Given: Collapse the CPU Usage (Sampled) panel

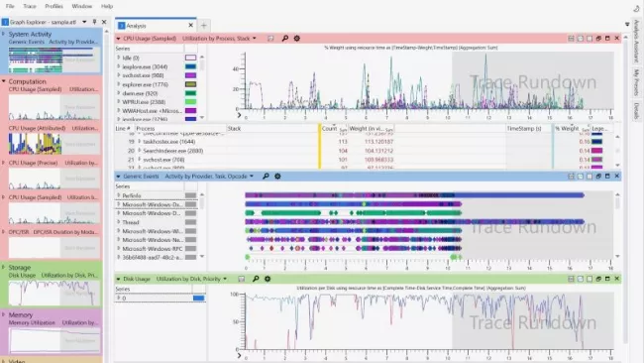Looking at the screenshot, I should (x=118, y=39).
